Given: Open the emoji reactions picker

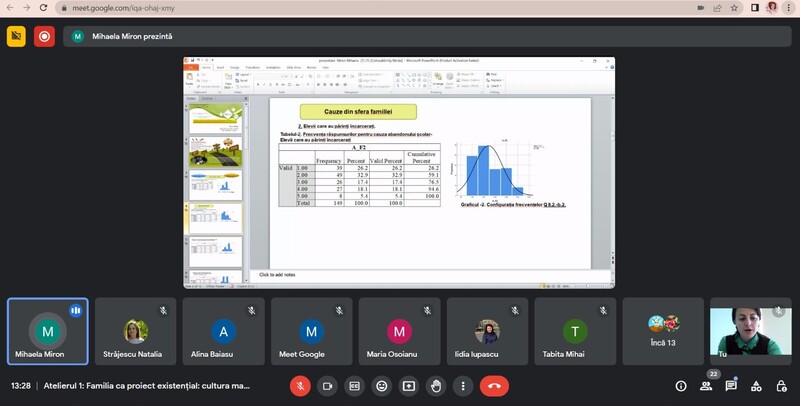Looking at the screenshot, I should (x=381, y=385).
